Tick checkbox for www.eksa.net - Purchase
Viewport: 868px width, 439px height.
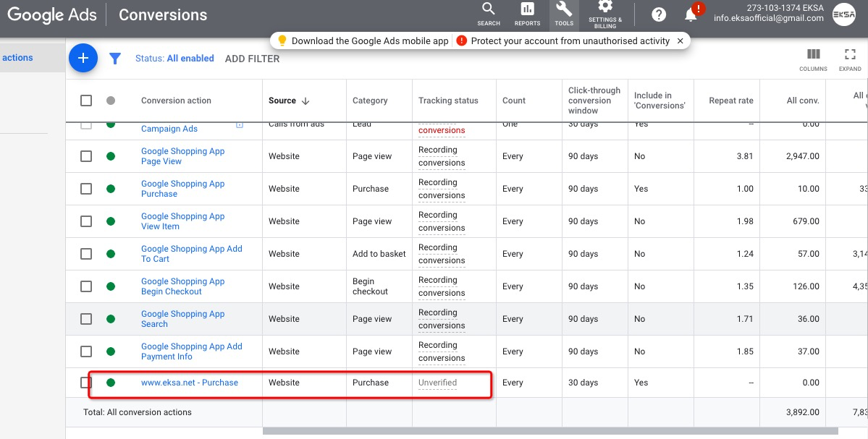(86, 383)
